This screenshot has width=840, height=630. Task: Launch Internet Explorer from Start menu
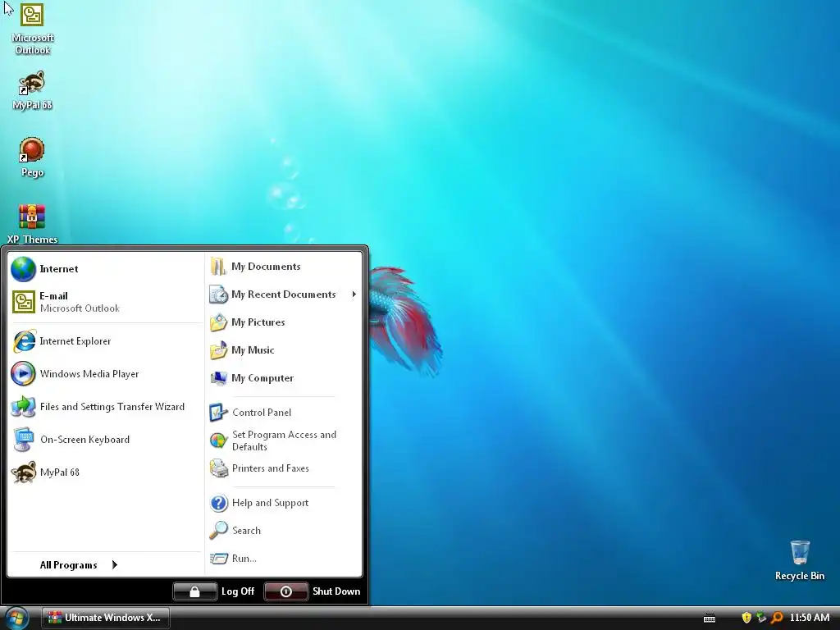[x=104, y=341]
